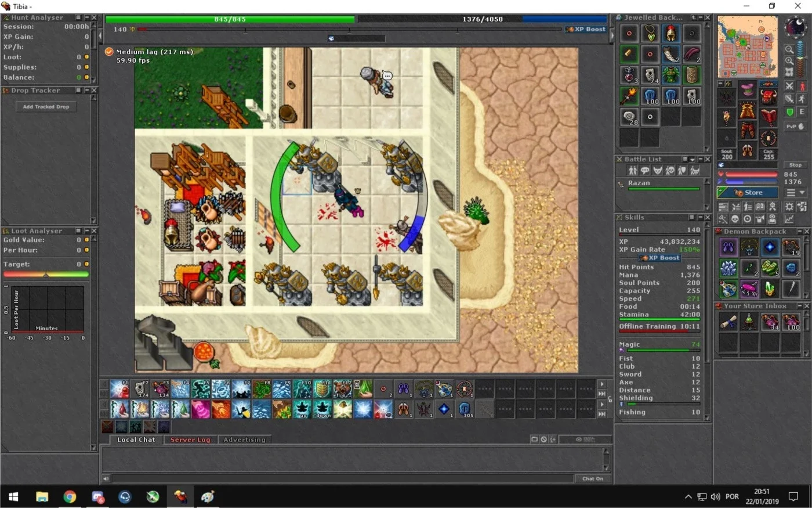The image size is (812, 508).
Task: Select the helmet item in Jewelled Backpack
Action: 671,33
